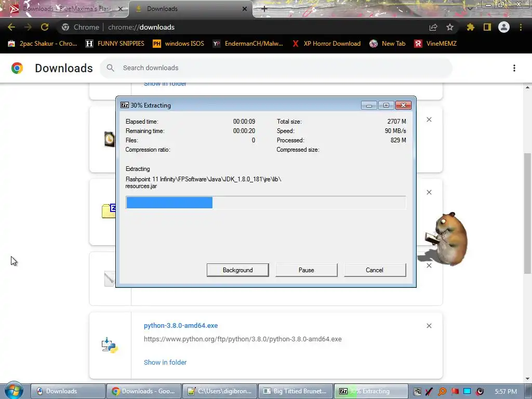Open the python-3.8.0-amd64.exe download link
Screen dimensions: 532x399
click(181, 325)
